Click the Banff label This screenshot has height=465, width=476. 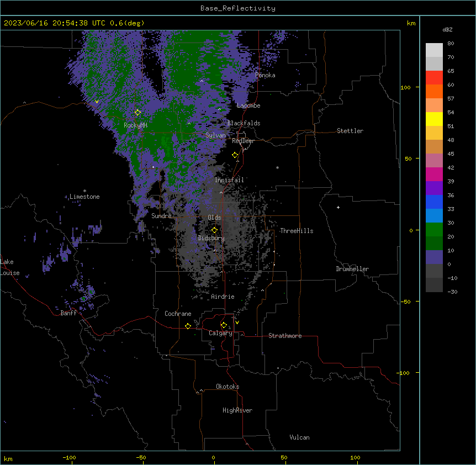[x=68, y=313]
